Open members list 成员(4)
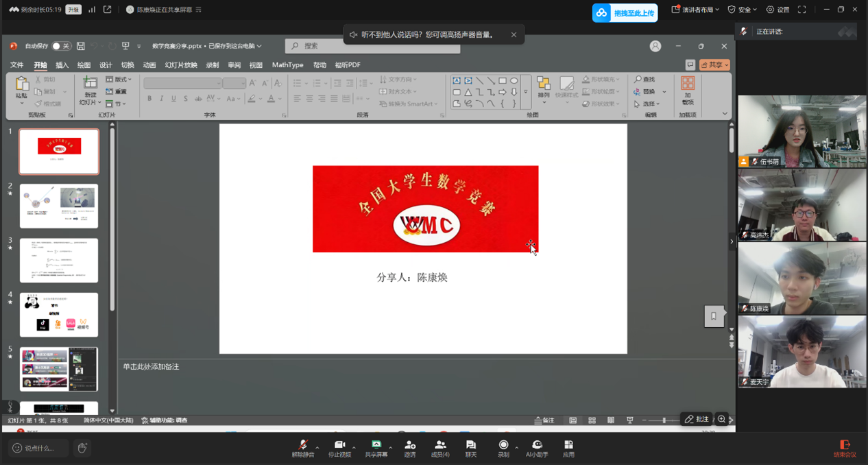Image resolution: width=868 pixels, height=465 pixels. [x=440, y=448]
